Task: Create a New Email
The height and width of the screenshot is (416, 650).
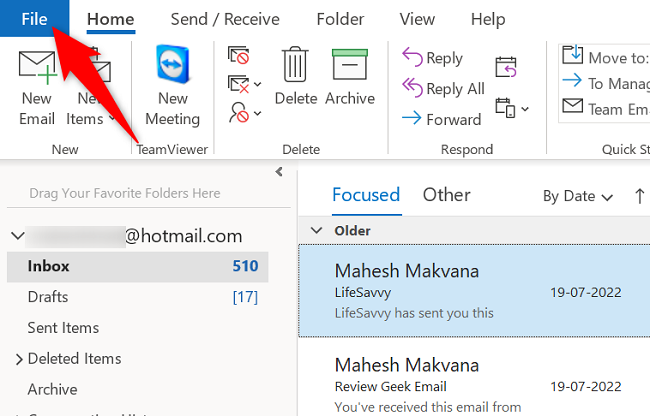Action: [37, 88]
